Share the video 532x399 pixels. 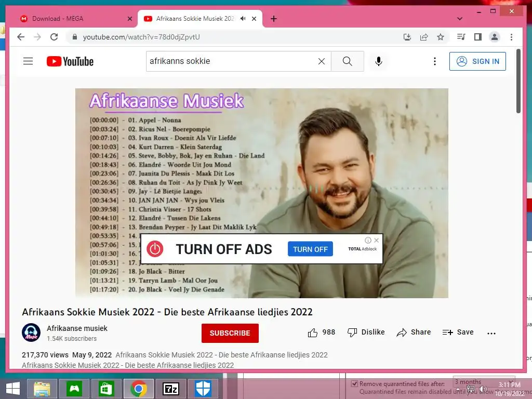pyautogui.click(x=414, y=332)
